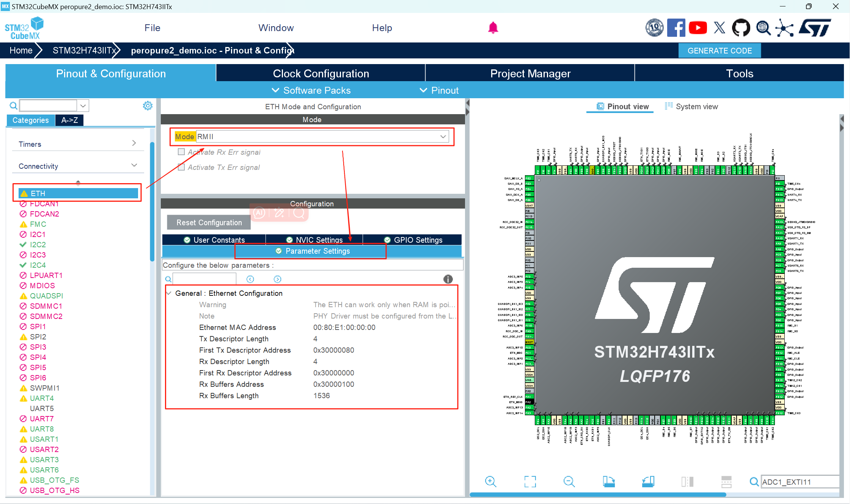Rotate the chip view counterclockwise
The width and height of the screenshot is (850, 504).
[648, 482]
